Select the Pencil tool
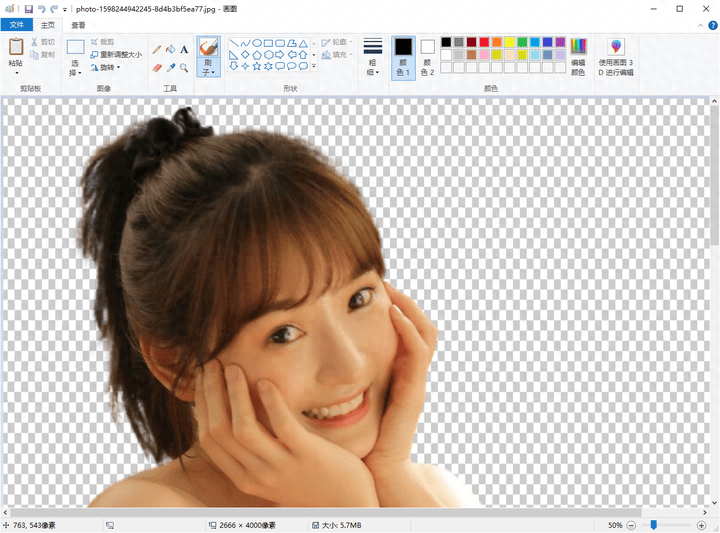This screenshot has height=533, width=720. click(x=156, y=49)
